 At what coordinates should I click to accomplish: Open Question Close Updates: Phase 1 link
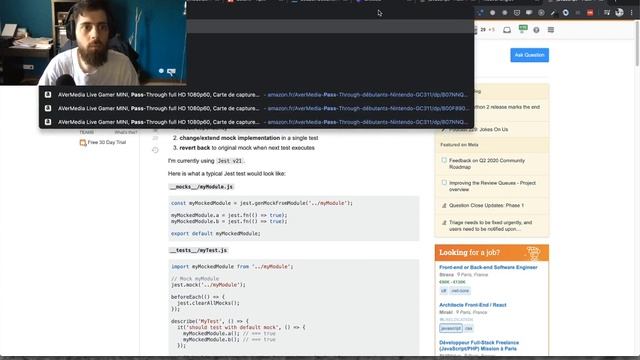coord(487,205)
